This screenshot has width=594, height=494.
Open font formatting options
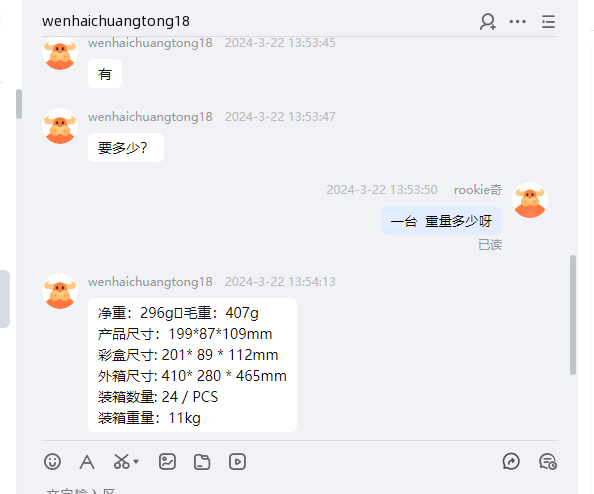(x=87, y=462)
